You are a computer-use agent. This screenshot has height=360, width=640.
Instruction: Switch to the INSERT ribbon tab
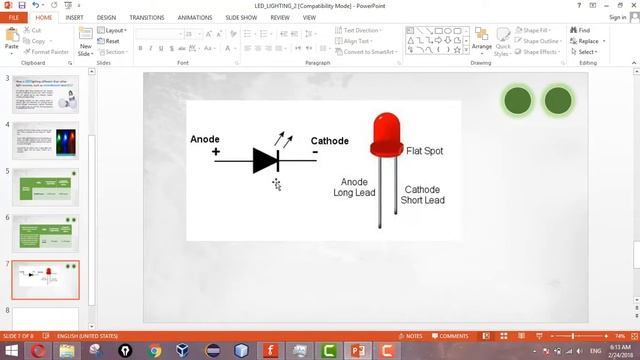coord(74,18)
